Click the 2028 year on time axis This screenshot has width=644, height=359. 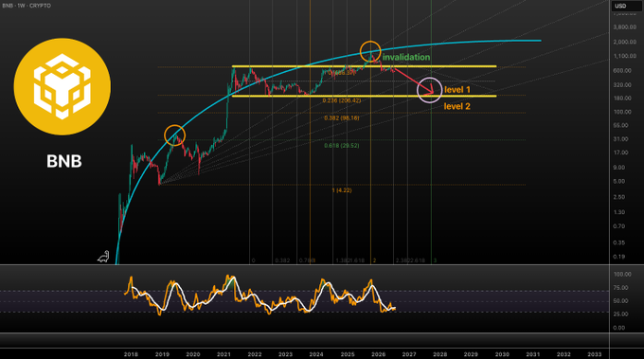439,354
